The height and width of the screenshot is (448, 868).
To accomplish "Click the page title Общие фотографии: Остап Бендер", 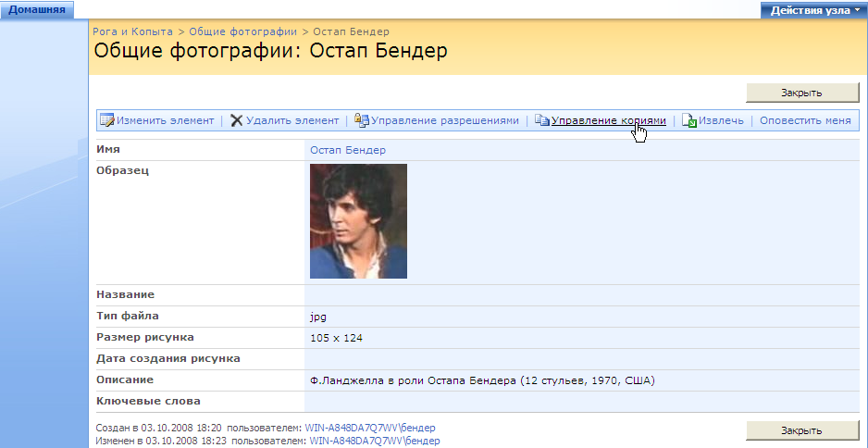I will coord(271,51).
